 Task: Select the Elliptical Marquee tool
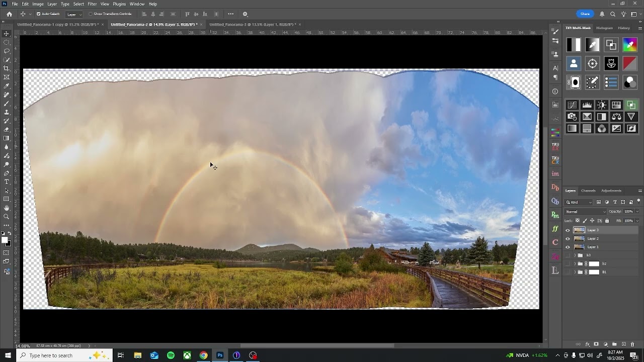[x=7, y=42]
